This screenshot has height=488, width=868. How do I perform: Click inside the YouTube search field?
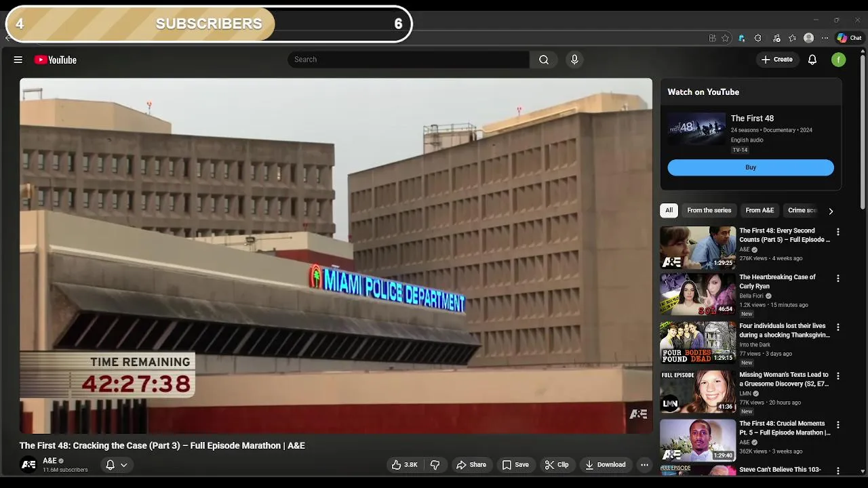(408, 60)
